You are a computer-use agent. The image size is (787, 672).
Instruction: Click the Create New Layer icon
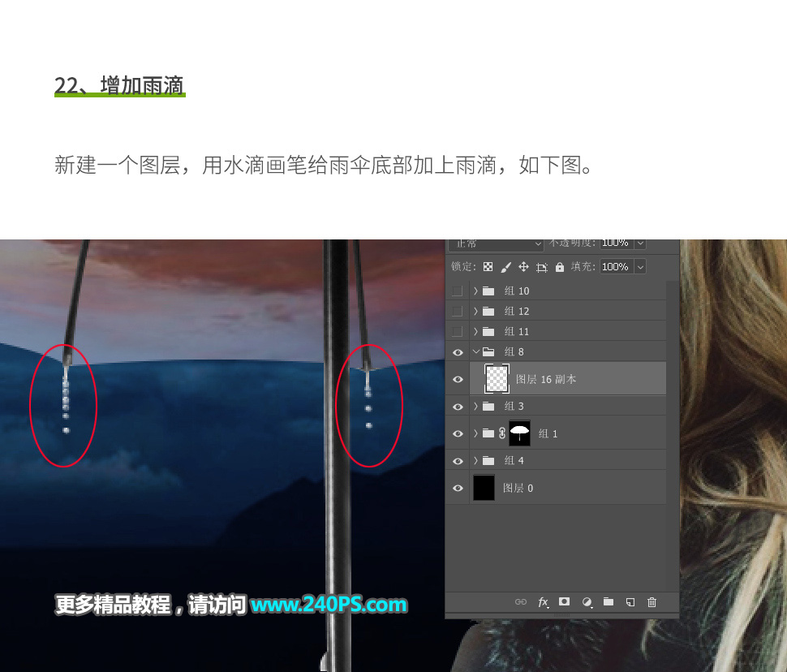pyautogui.click(x=630, y=601)
